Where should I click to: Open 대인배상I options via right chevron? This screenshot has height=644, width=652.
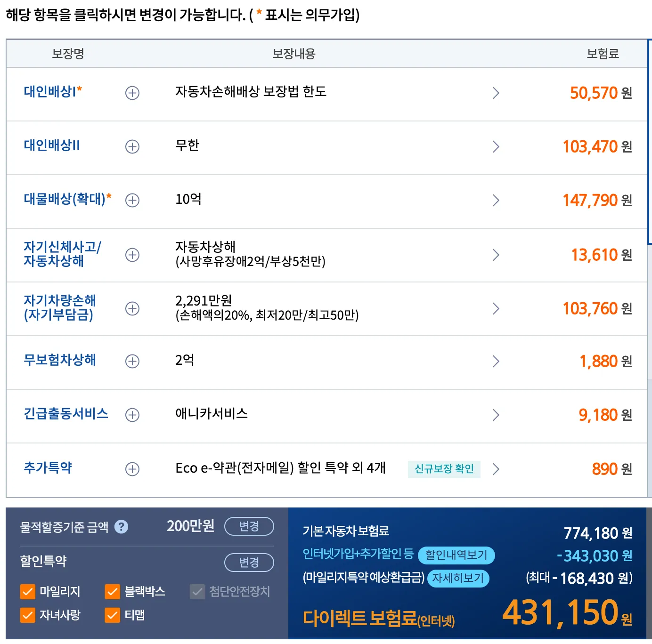(x=496, y=93)
